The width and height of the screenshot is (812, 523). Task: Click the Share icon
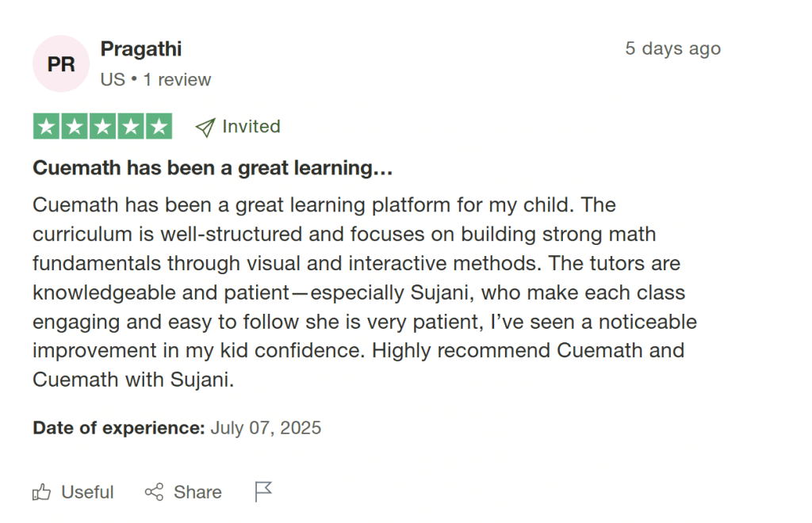(x=153, y=492)
